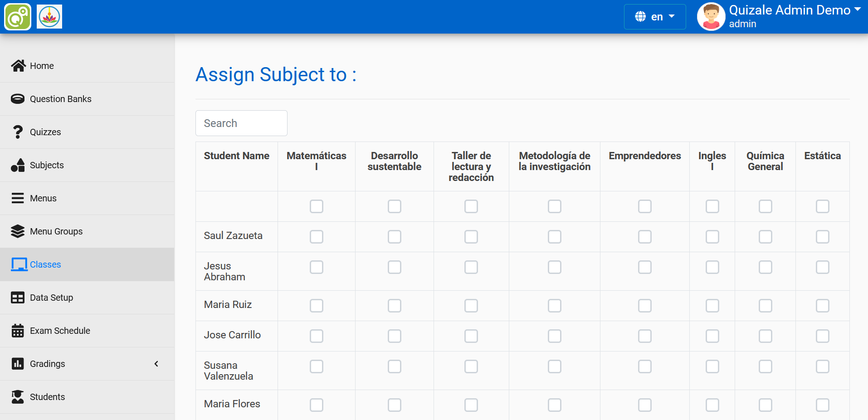868x420 pixels.
Task: Open Quizale Admin Demo user dropdown
Action: 794,10
